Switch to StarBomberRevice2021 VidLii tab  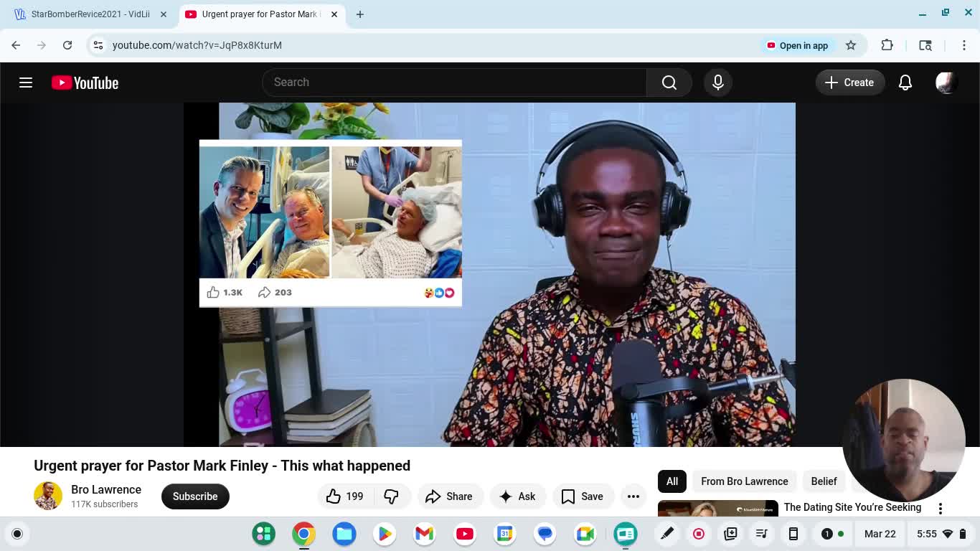coord(90,14)
